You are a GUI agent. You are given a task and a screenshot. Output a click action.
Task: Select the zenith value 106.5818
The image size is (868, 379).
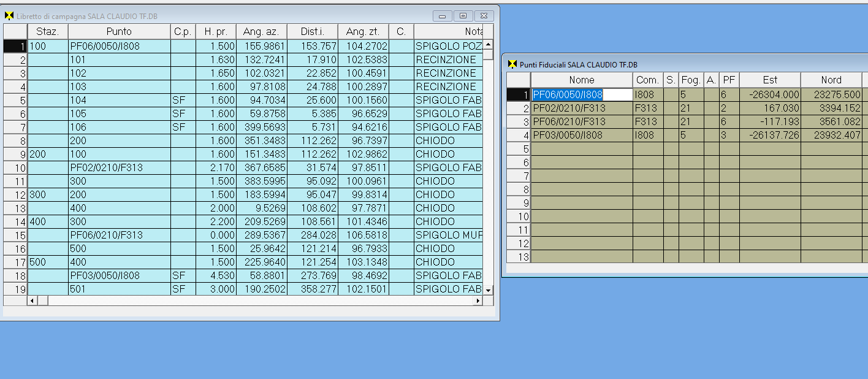(363, 235)
